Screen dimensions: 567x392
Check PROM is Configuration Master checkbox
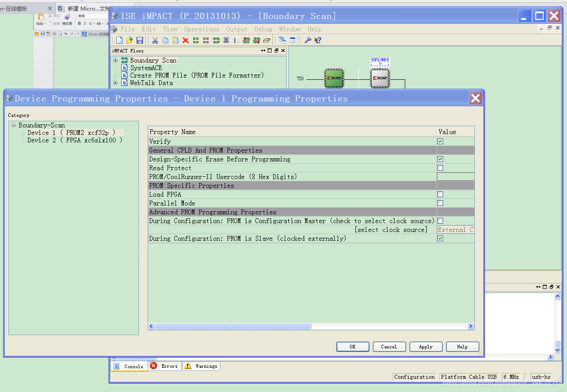(440, 221)
